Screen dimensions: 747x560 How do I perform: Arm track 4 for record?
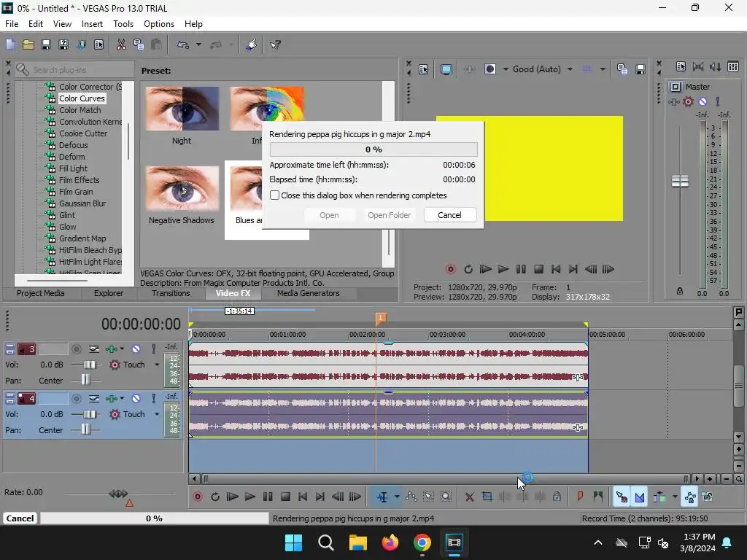point(76,399)
